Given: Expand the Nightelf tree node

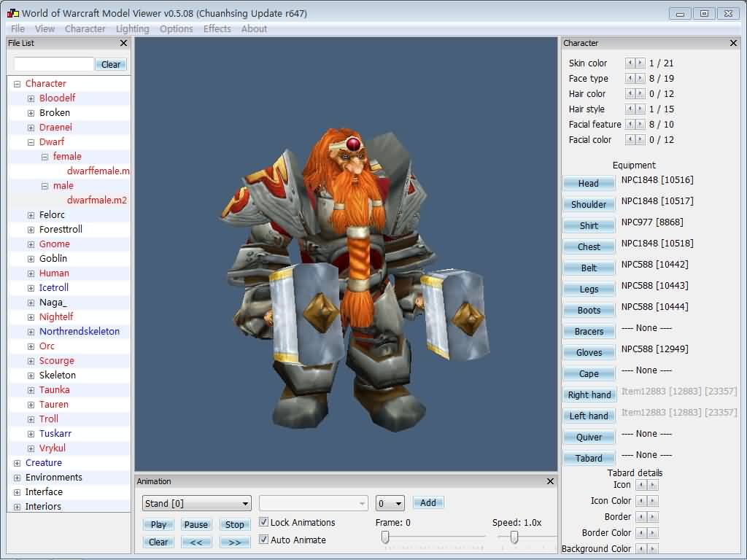Looking at the screenshot, I should click(31, 317).
